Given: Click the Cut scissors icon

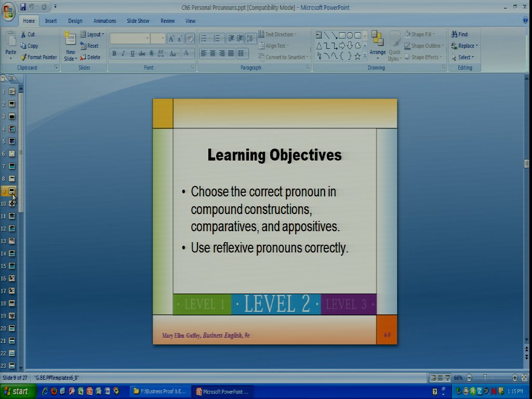Looking at the screenshot, I should click(23, 34).
